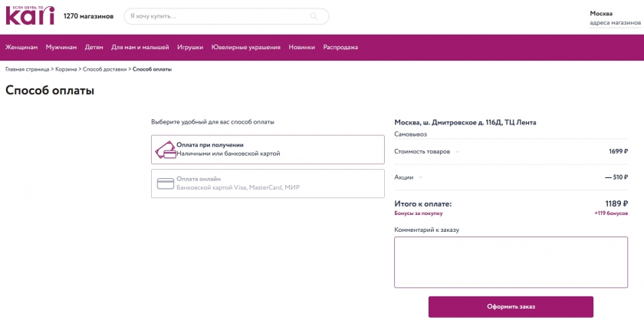Expand the 'Акции' discount chevron
This screenshot has height=334, width=644.
(421, 177)
